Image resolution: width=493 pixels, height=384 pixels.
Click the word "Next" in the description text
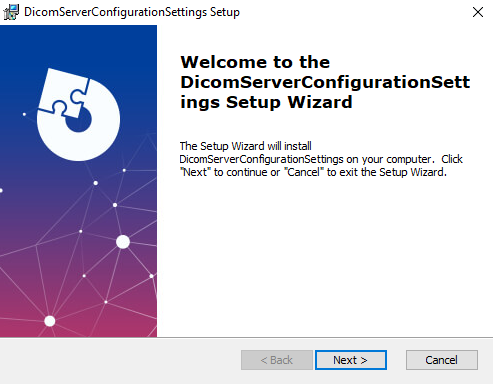click(195, 172)
